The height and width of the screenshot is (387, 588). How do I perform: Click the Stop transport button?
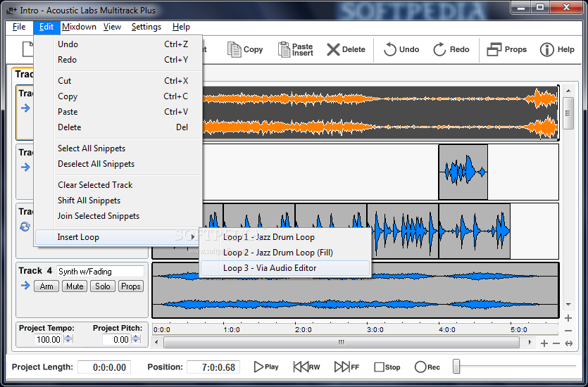[x=387, y=367]
